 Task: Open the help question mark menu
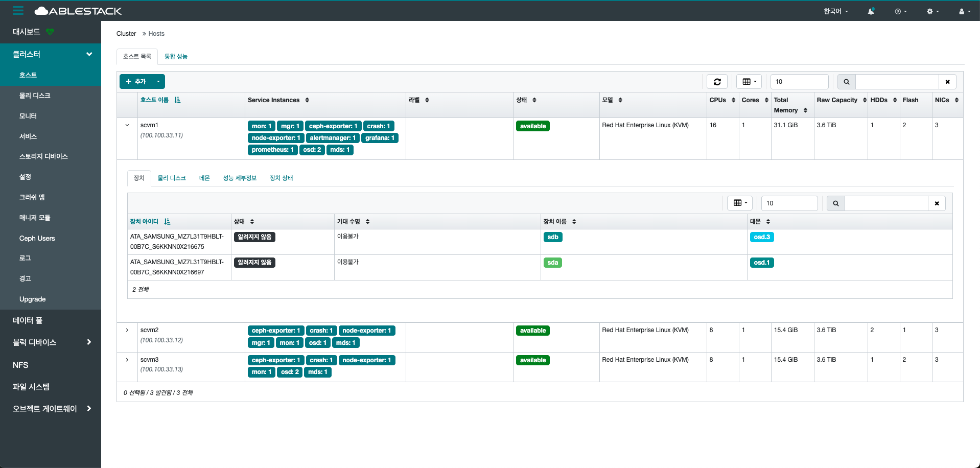pyautogui.click(x=900, y=11)
